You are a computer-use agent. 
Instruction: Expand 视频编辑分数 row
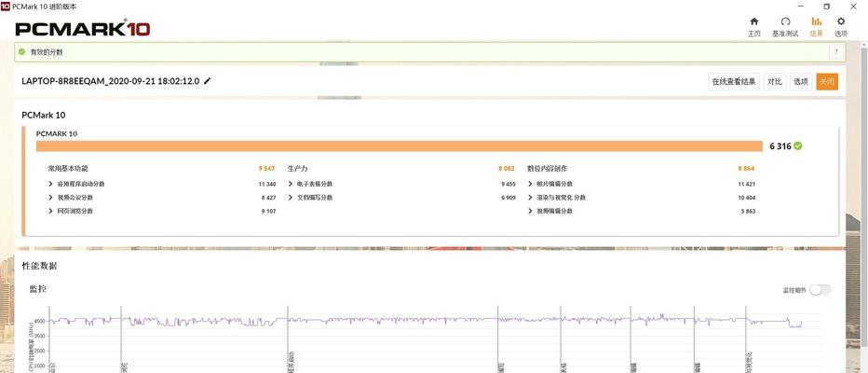(x=530, y=211)
